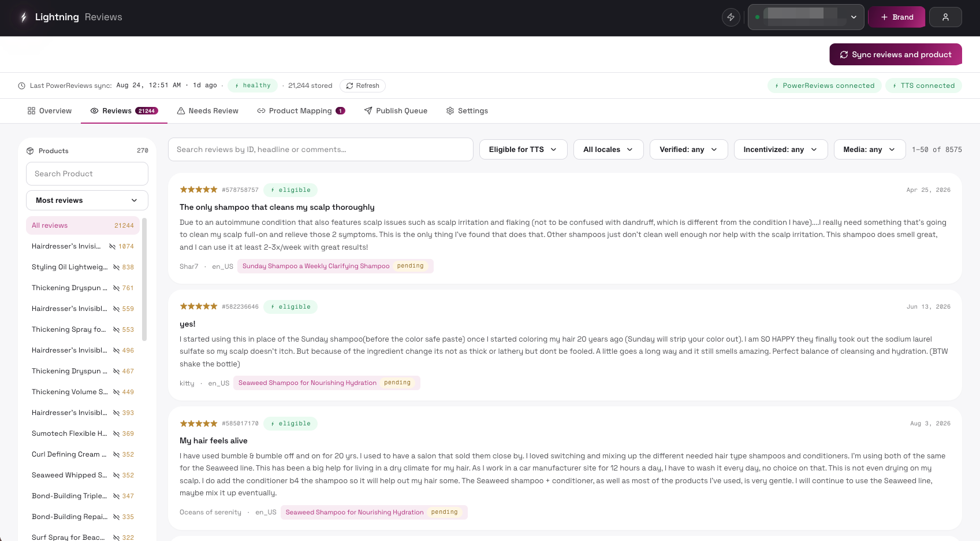980x541 pixels.
Task: Click the + Brand button
Action: (x=897, y=17)
